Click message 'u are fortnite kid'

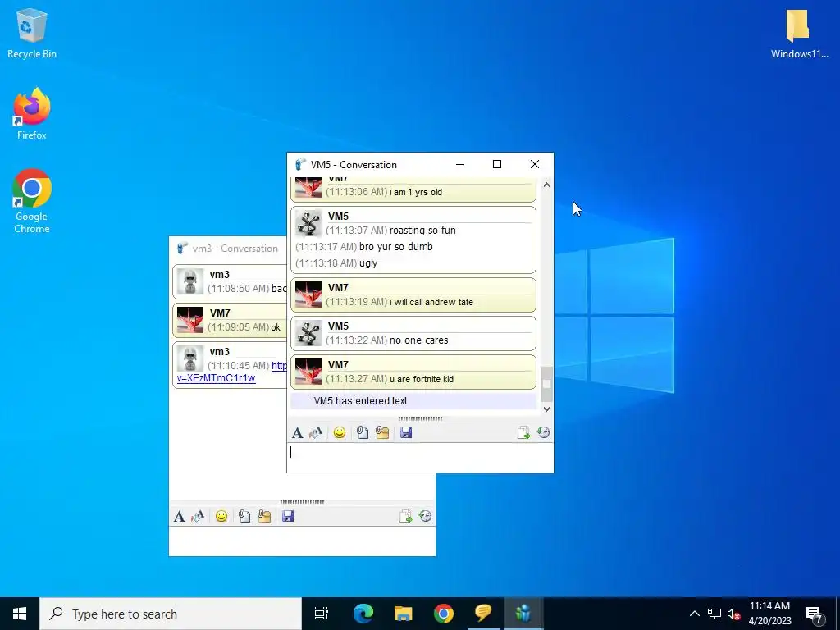[422, 379]
